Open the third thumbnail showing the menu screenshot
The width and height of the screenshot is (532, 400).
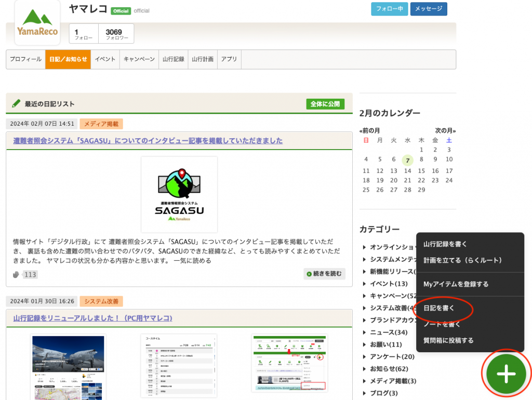tap(290, 363)
